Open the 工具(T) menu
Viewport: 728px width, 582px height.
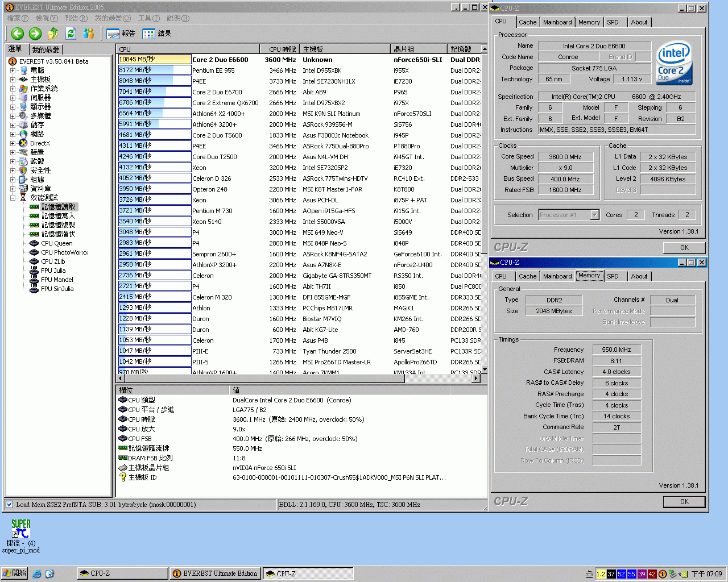148,18
